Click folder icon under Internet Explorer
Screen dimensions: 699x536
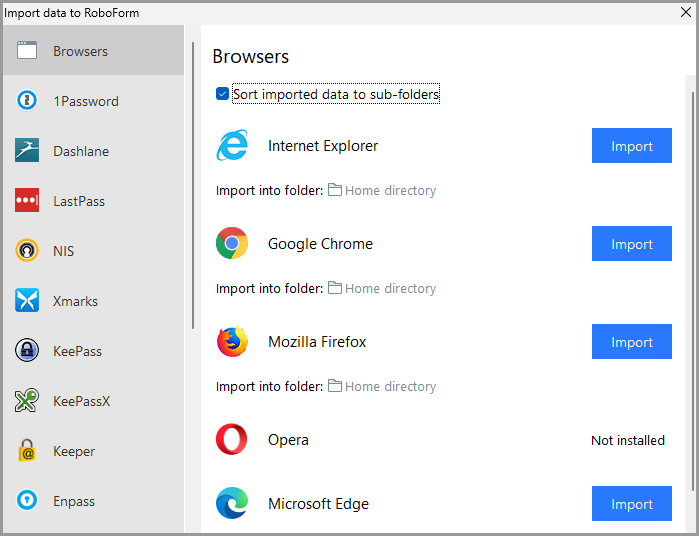click(x=335, y=190)
